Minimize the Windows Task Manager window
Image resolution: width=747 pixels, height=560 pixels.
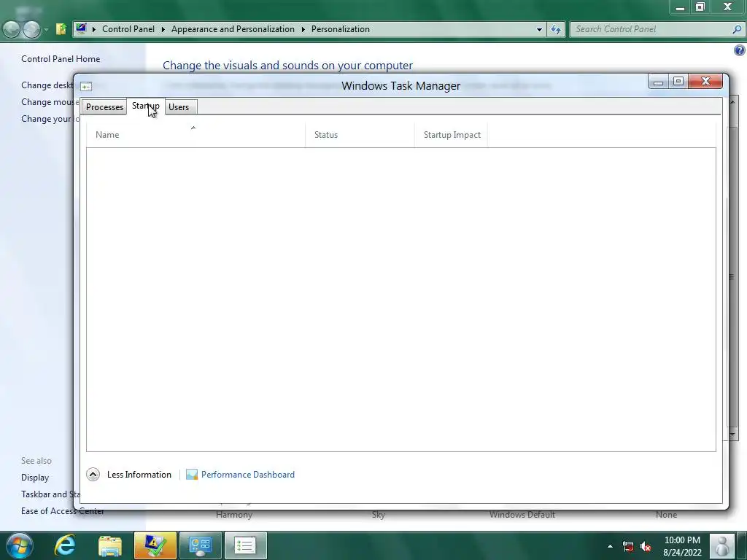tap(659, 82)
